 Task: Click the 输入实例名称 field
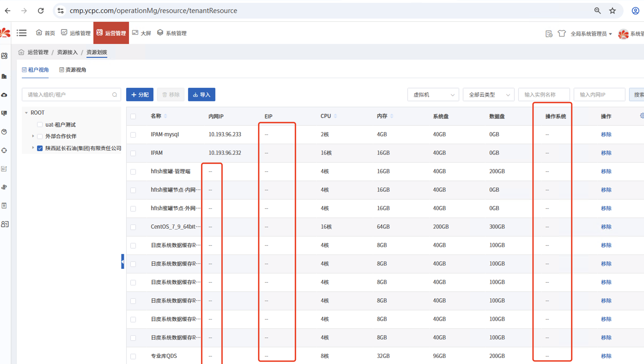(x=544, y=94)
